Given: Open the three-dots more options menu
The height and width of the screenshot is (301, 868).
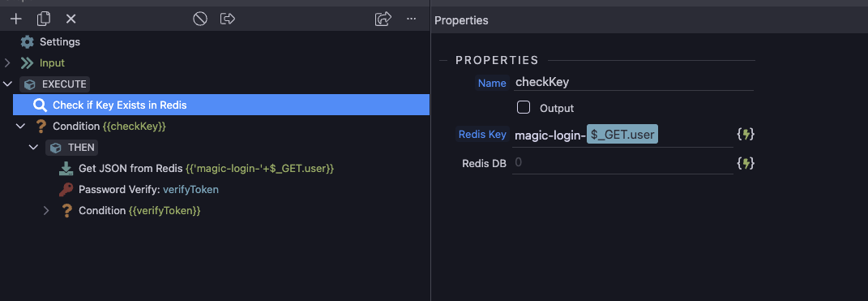Looking at the screenshot, I should [x=411, y=19].
